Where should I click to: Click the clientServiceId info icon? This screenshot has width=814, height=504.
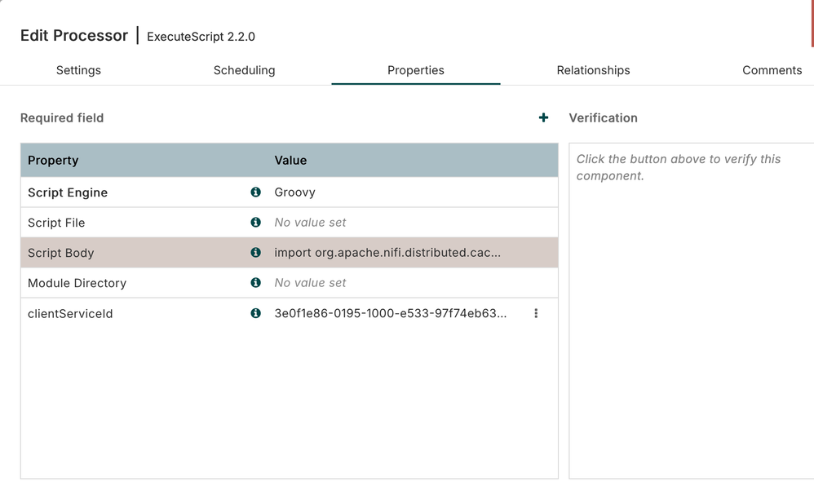(x=255, y=313)
